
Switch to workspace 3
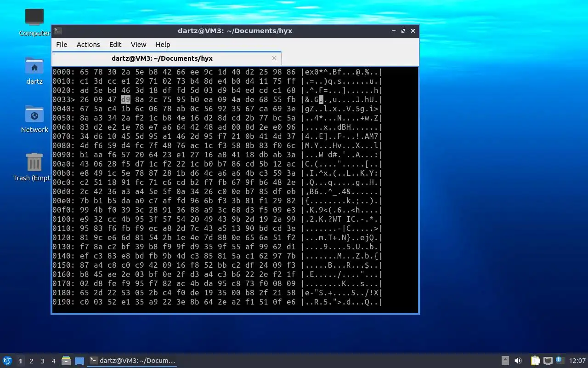point(42,361)
